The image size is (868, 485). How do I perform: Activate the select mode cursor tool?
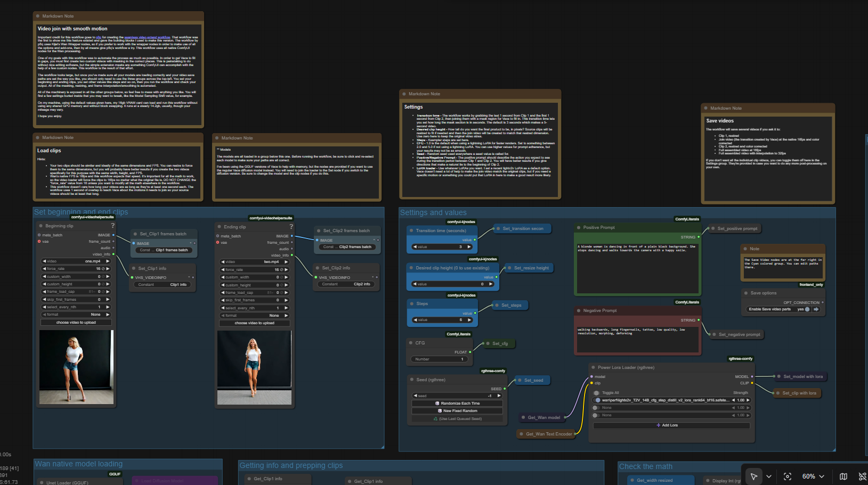[x=753, y=476]
